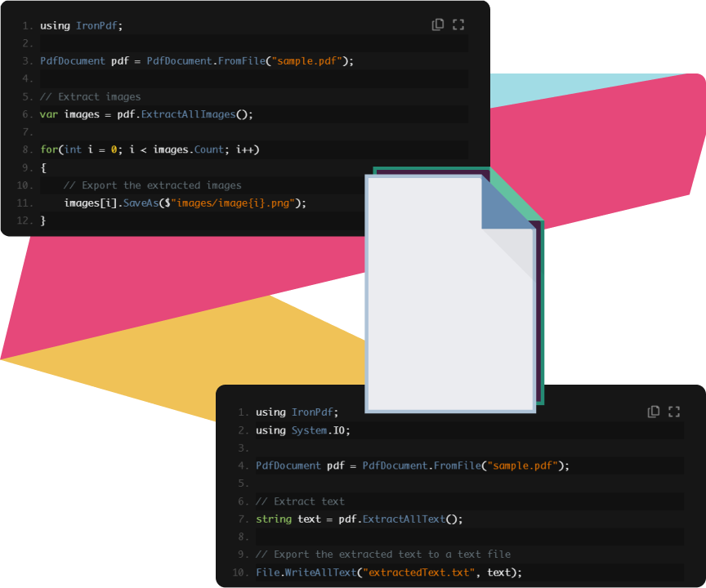
Task: Click the 'string text = pdf.ExtractAllText();' line
Action: tap(359, 519)
